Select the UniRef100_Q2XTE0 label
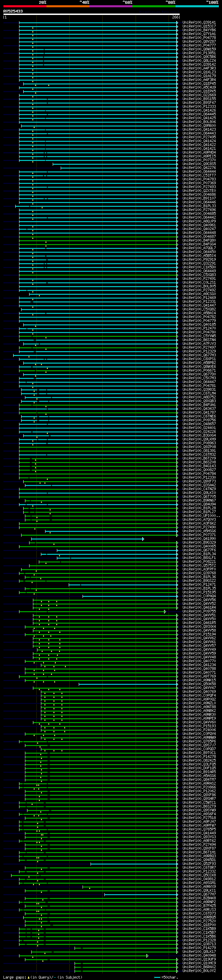This screenshot has width=222, height=980. (199, 191)
